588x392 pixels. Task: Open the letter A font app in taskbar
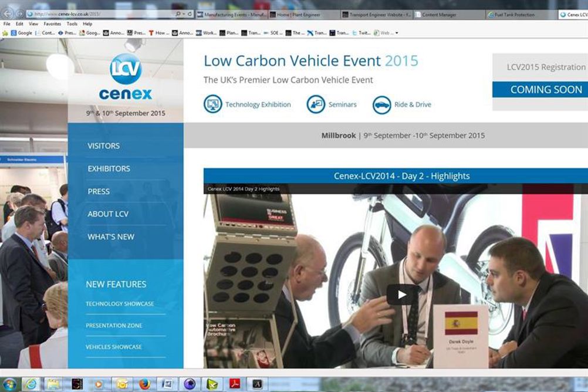257,384
